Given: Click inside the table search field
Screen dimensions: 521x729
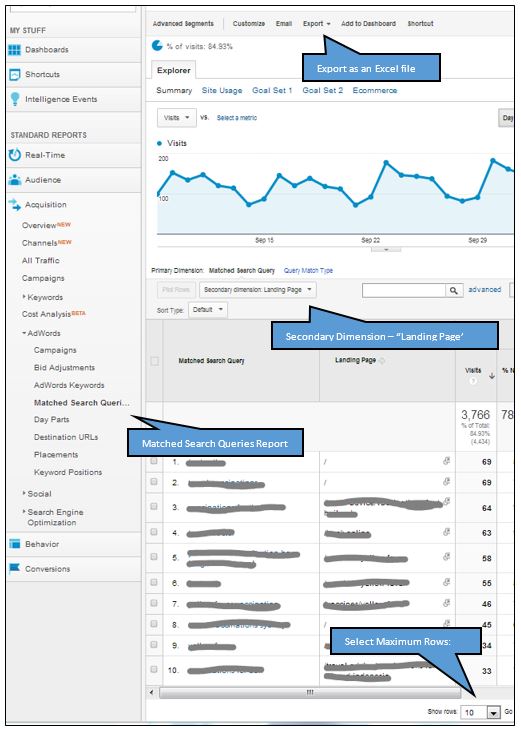Looking at the screenshot, I should click(403, 291).
